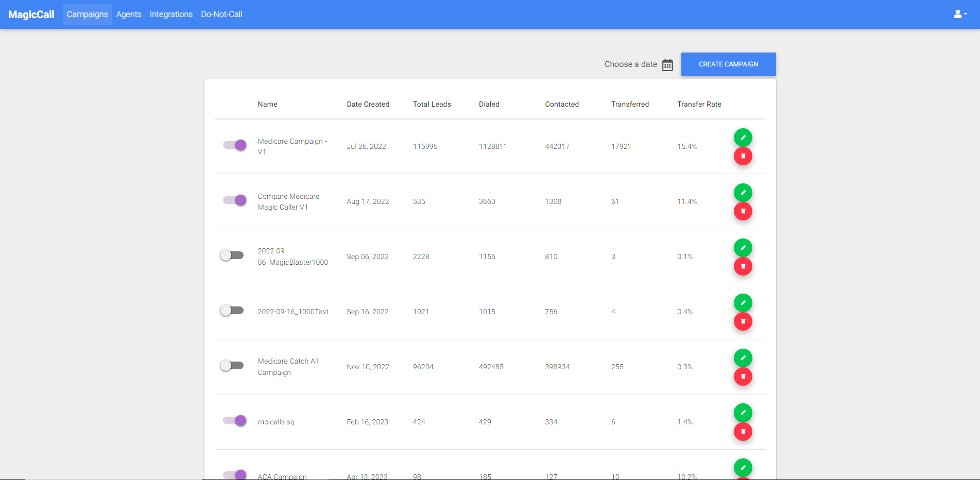Enable the 2022-09-06_MagicBlaster1000 toggle

coord(232,255)
